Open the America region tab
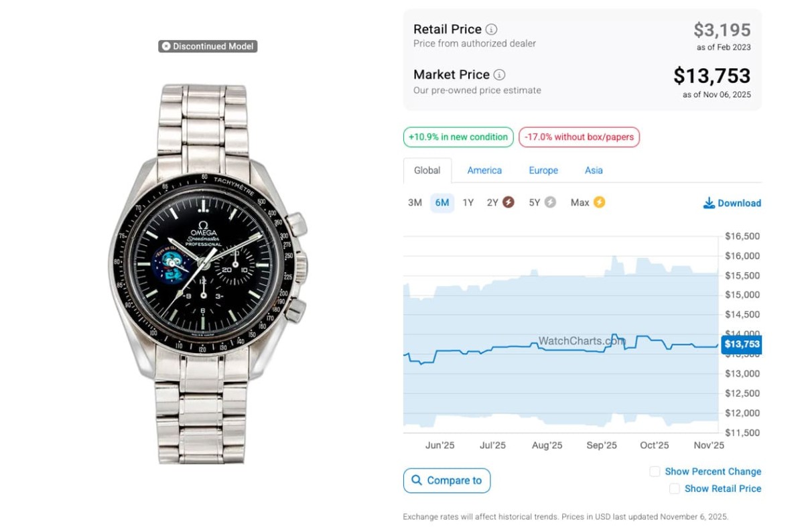The height and width of the screenshot is (532, 804). pos(484,171)
